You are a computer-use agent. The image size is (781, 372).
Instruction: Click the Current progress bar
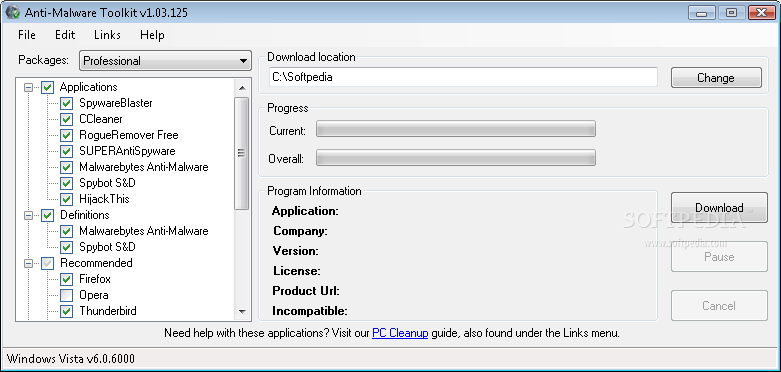click(456, 129)
